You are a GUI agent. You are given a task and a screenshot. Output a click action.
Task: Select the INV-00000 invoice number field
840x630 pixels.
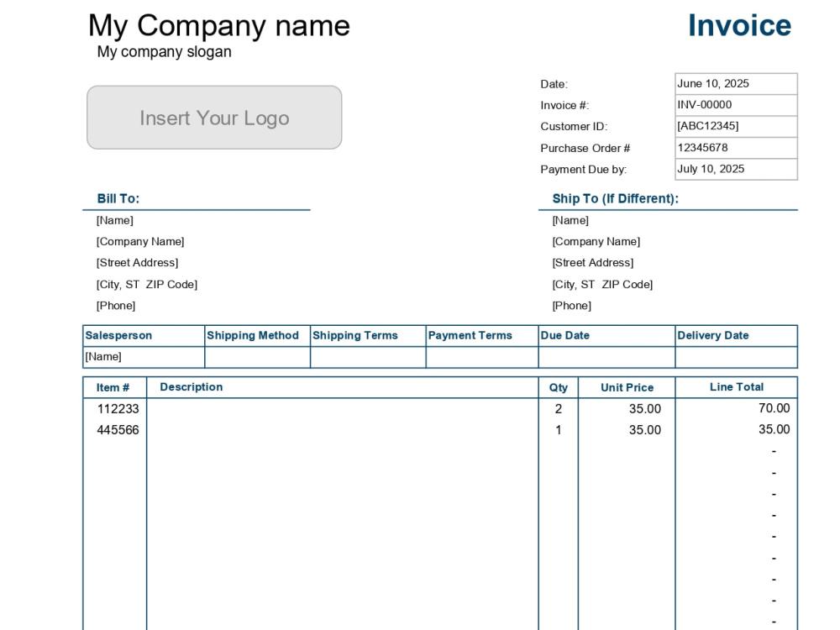[736, 105]
